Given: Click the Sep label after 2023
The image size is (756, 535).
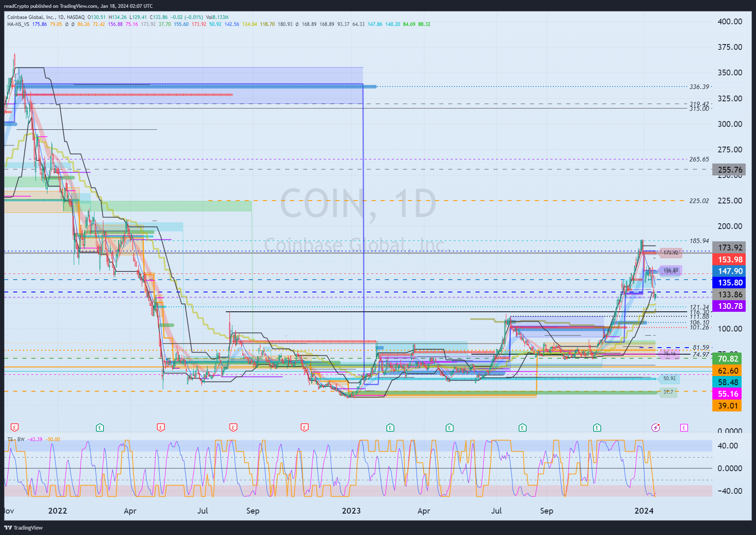Looking at the screenshot, I should (x=547, y=511).
